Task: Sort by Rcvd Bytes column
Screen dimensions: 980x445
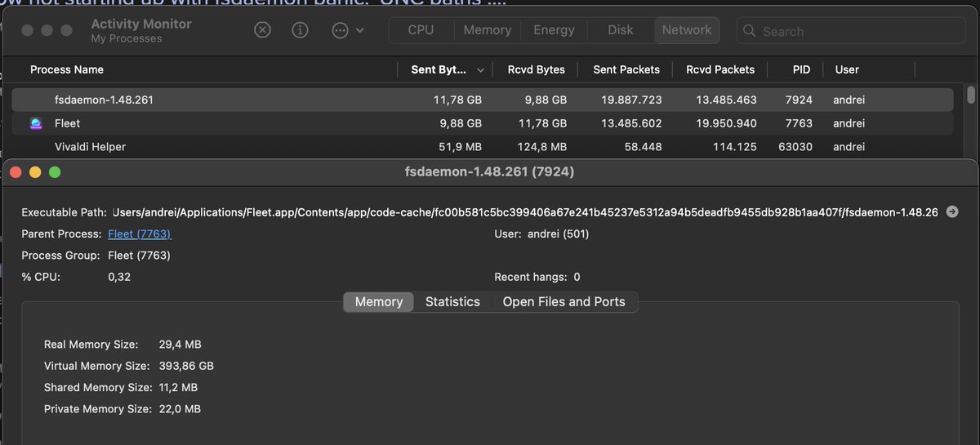Action: [x=536, y=69]
